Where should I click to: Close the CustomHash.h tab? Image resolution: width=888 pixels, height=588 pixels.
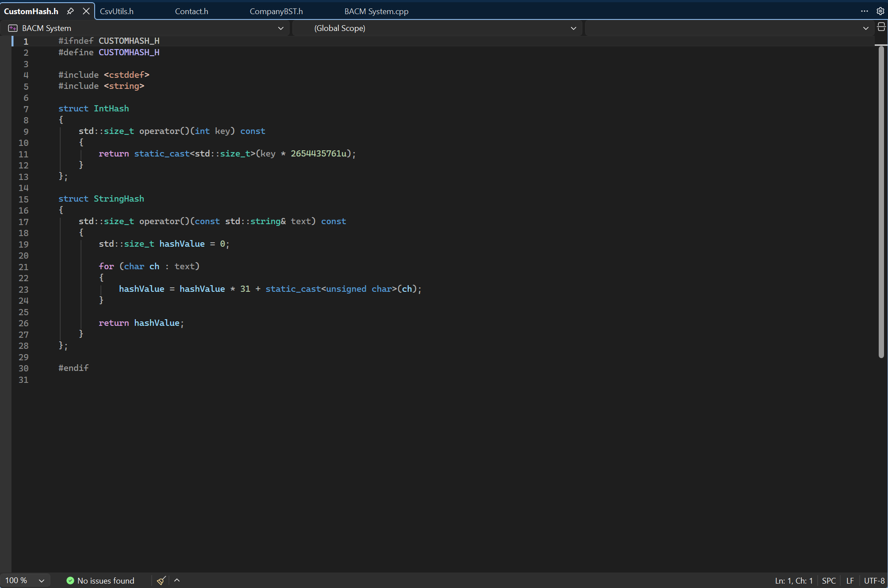(86, 11)
